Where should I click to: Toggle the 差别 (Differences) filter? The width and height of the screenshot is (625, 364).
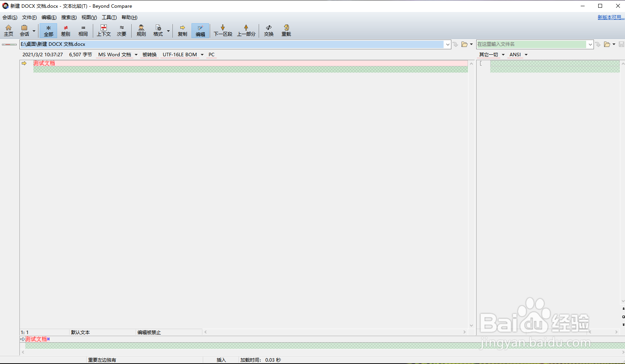[66, 30]
